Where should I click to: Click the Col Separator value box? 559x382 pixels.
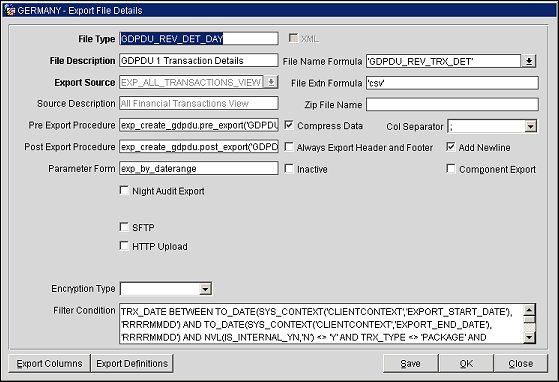pyautogui.click(x=486, y=126)
